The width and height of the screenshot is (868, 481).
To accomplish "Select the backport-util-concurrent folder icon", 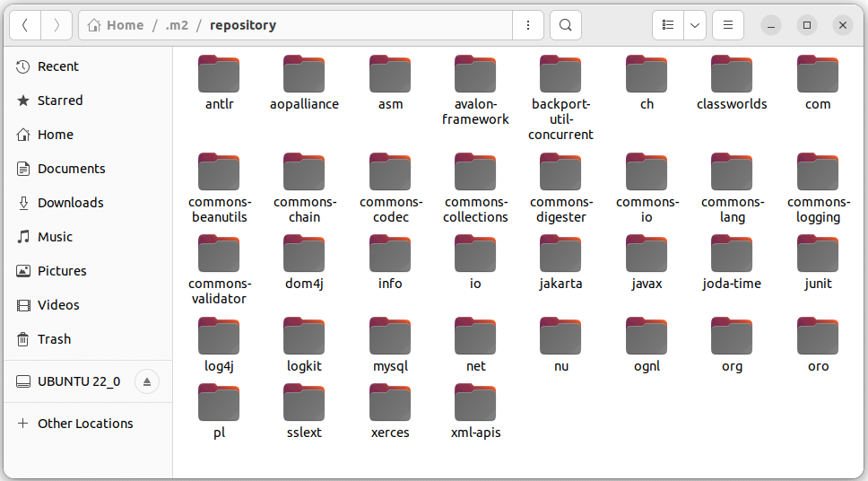I will (560, 74).
